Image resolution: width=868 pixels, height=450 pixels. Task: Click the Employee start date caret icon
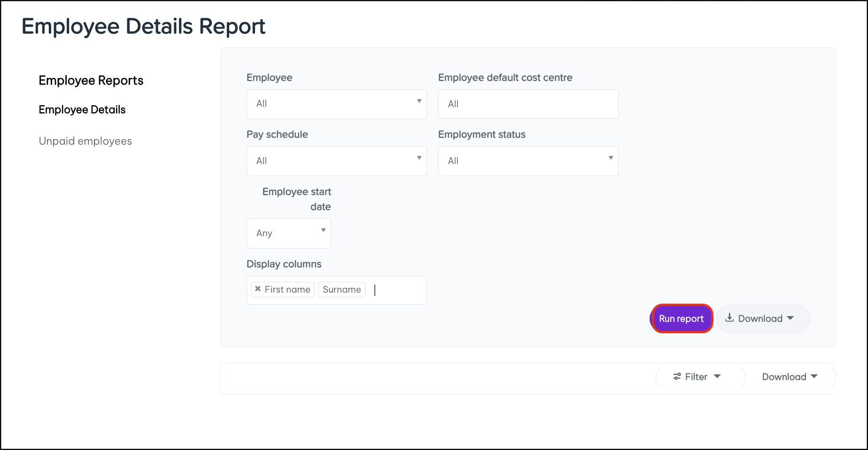pyautogui.click(x=323, y=230)
